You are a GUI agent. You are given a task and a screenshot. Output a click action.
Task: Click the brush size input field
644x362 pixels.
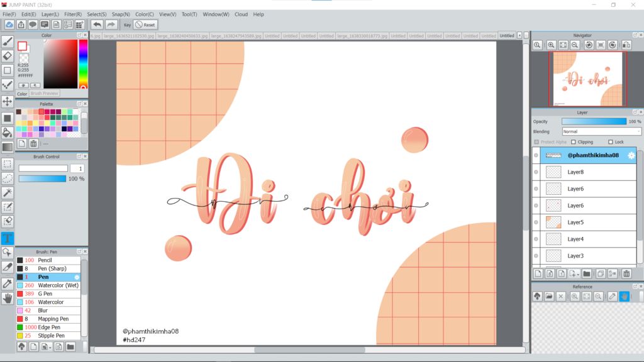77,168
